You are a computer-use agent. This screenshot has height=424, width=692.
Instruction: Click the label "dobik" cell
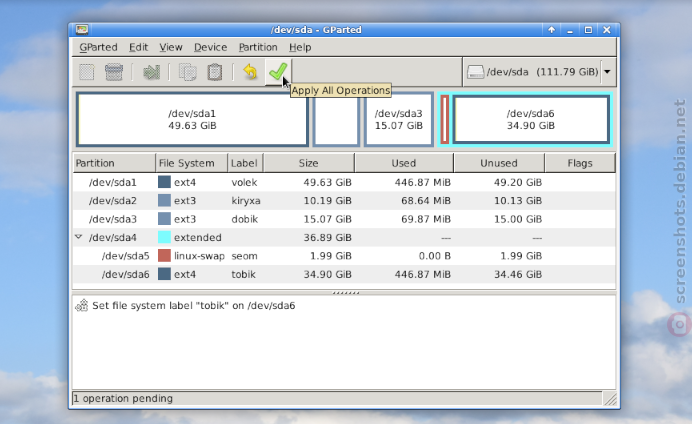click(244, 219)
